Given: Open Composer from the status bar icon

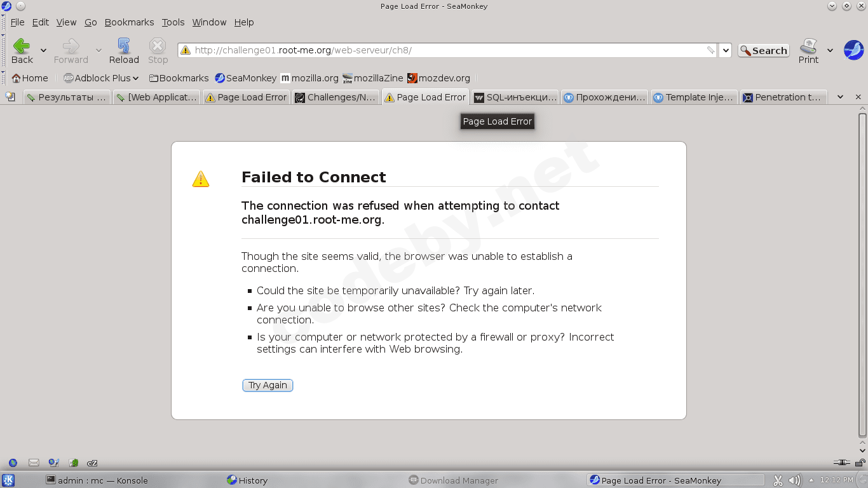Looking at the screenshot, I should point(54,463).
